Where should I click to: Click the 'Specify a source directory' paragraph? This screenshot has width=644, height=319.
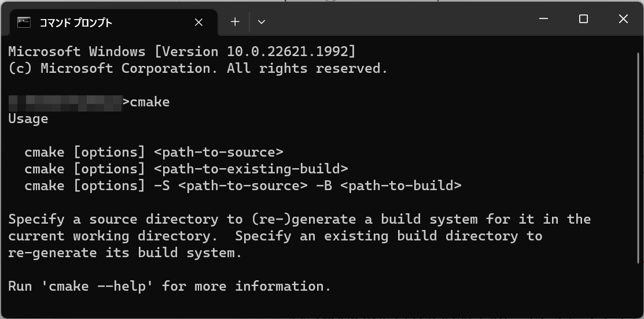click(x=299, y=236)
